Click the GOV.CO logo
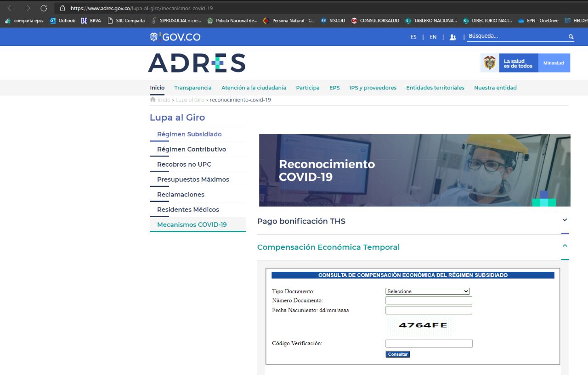The image size is (588, 375). (175, 37)
